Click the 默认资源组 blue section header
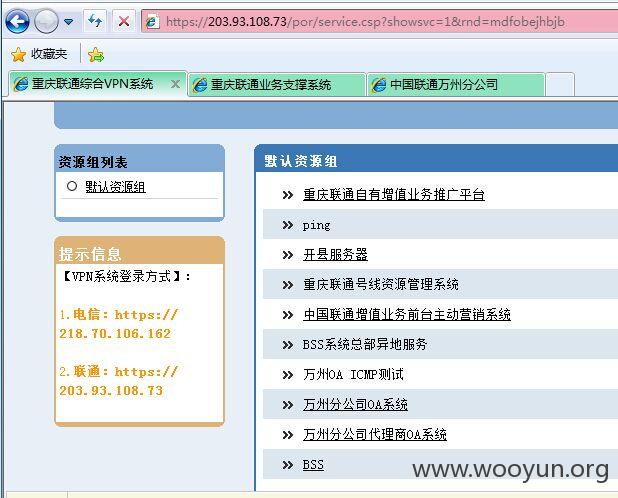Image resolution: width=618 pixels, height=498 pixels. pos(436,158)
